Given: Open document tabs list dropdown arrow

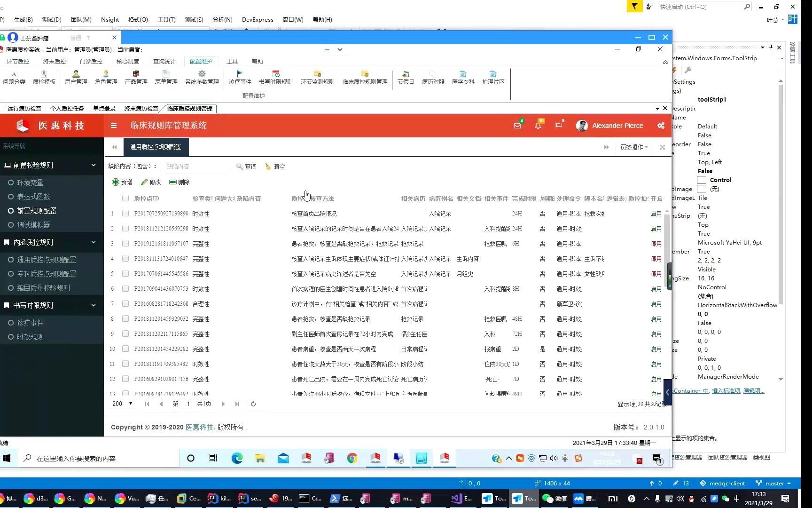Looking at the screenshot, I should (657, 109).
